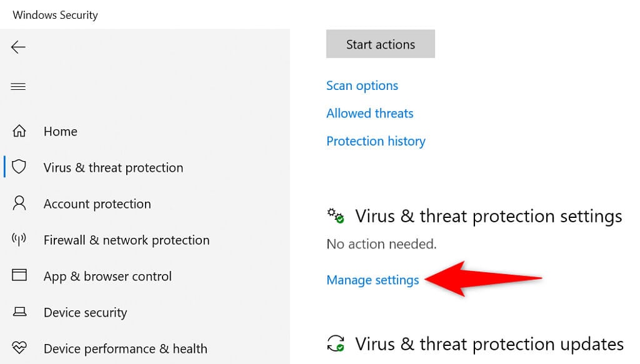Click the App & browser control window icon
Viewport: 640px width, 364px height.
(x=19, y=276)
